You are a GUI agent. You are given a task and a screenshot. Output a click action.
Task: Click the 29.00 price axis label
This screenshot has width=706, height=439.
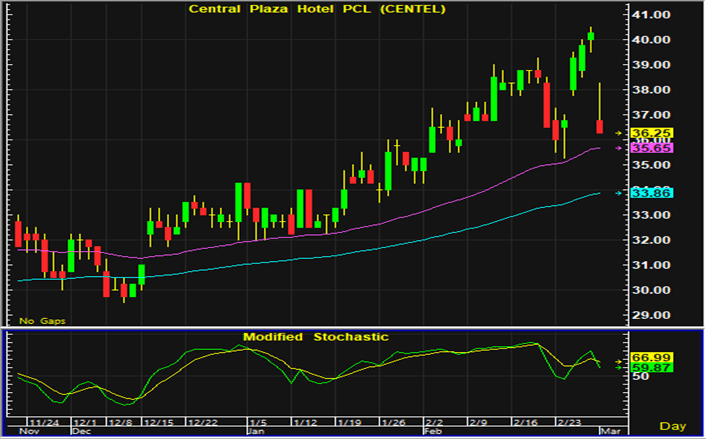click(650, 315)
